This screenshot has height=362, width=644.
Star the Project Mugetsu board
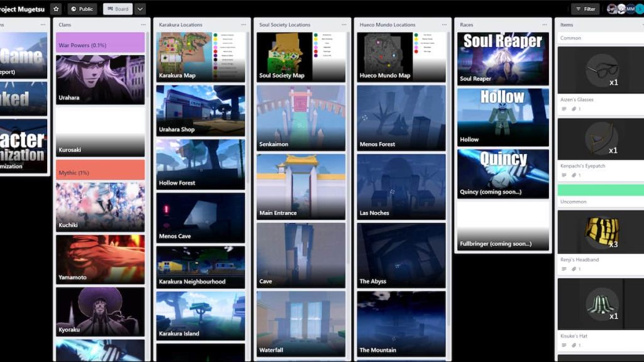coord(55,9)
